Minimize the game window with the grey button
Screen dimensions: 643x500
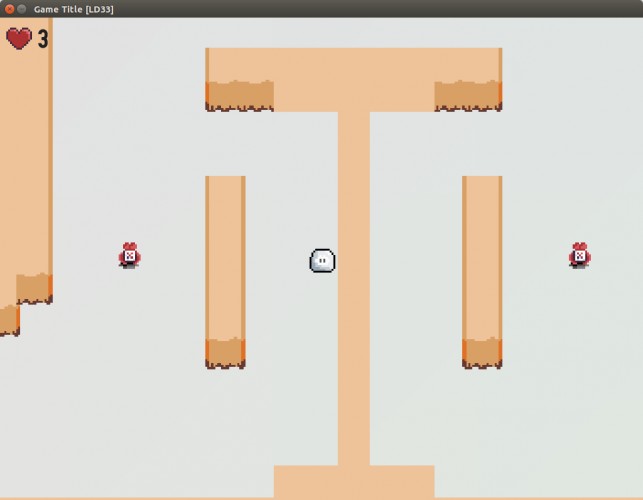(22, 9)
